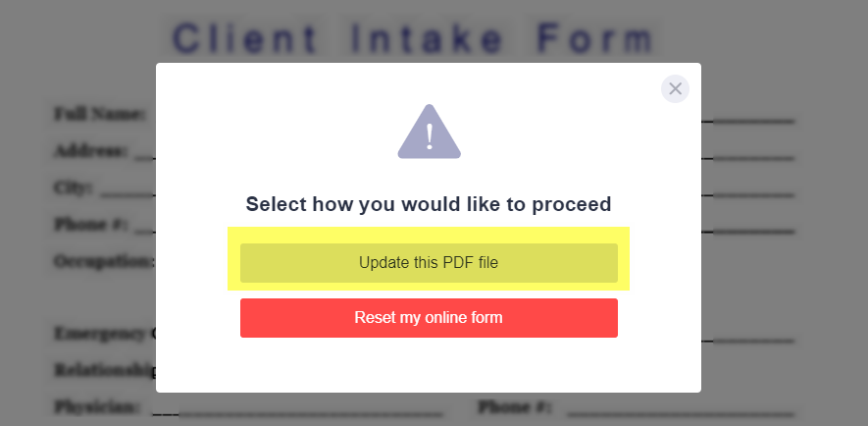Focus the Phone # input line after Physician

[681, 412]
